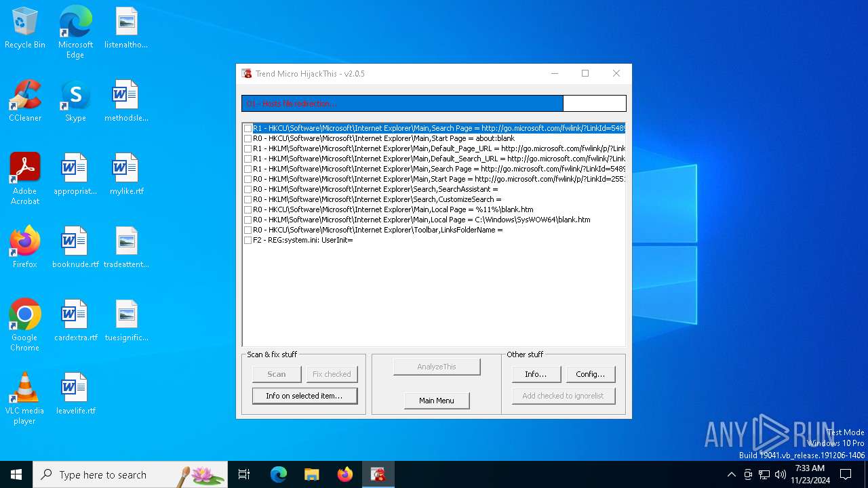Viewport: 868px width, 488px height.
Task: Select tuesignific... image file icon
Action: 126,321
